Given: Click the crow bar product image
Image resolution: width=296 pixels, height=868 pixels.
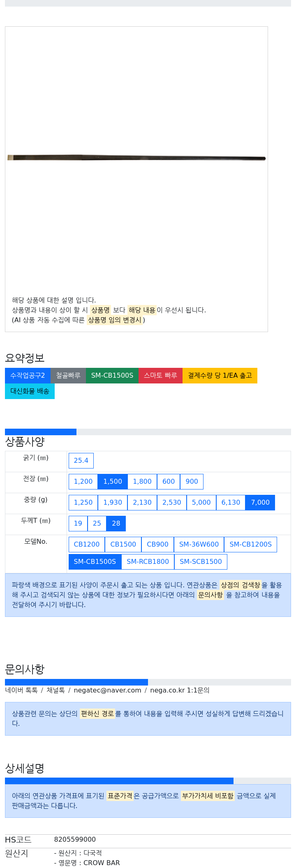Looking at the screenshot, I should pos(136,158).
